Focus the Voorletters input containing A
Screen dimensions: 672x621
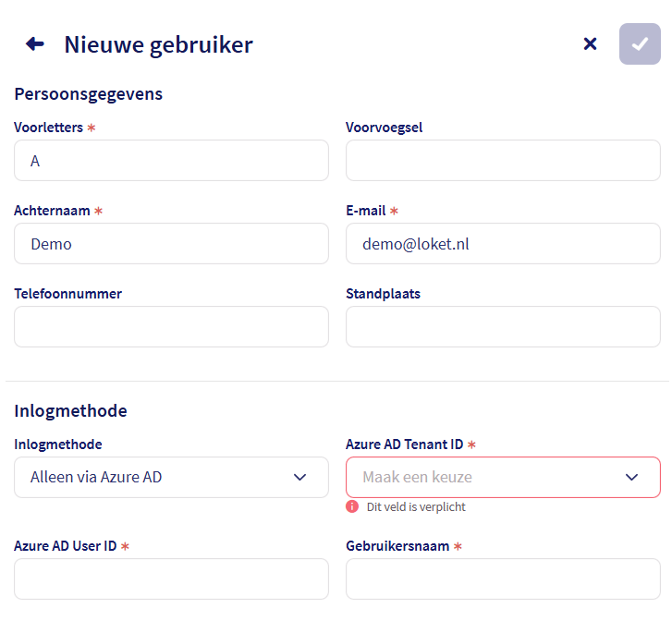[x=171, y=161]
